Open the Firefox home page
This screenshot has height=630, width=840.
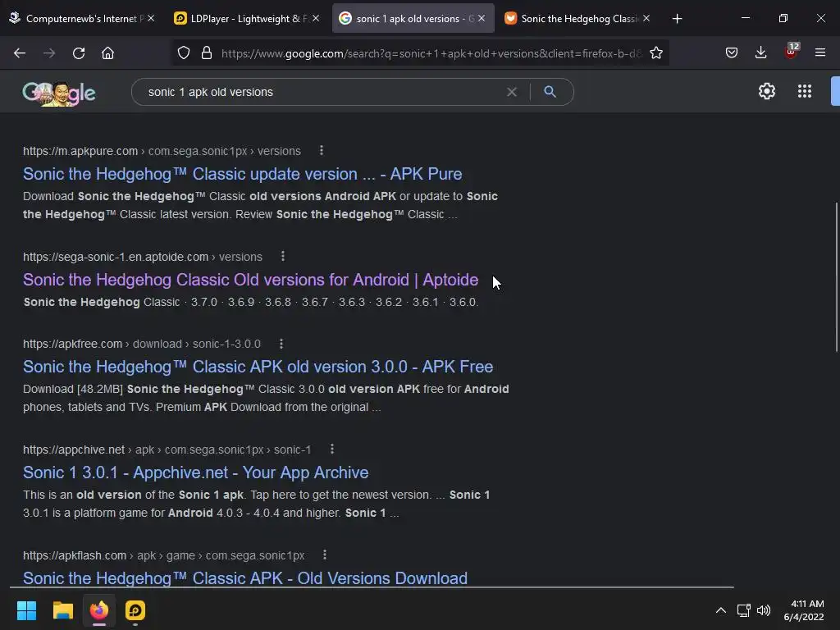(107, 53)
